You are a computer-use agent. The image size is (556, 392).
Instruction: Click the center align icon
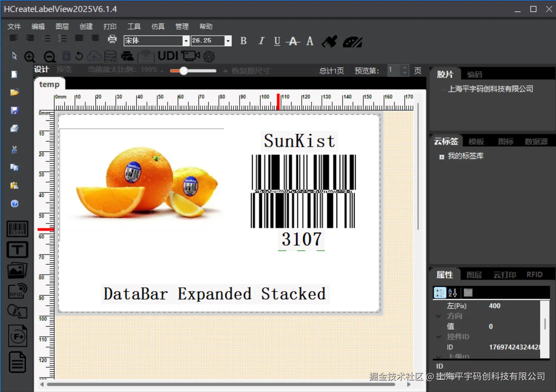coord(95,38)
